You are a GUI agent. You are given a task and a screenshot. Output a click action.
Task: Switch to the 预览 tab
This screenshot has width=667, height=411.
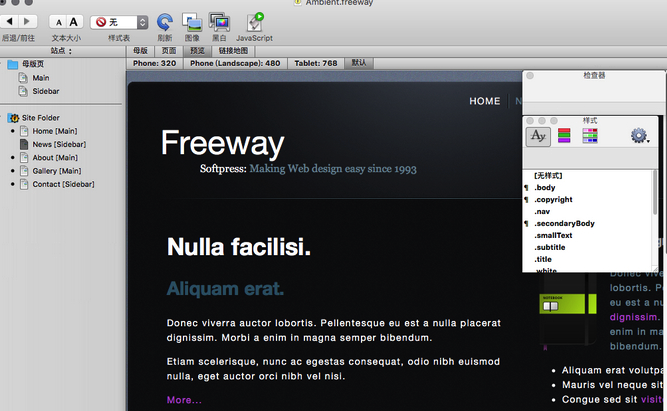coord(197,51)
